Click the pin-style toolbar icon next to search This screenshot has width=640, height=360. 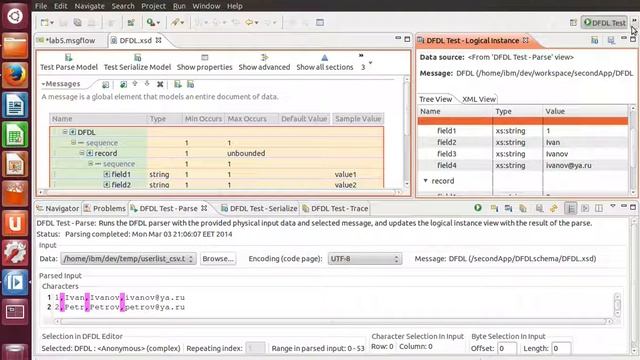point(176,22)
